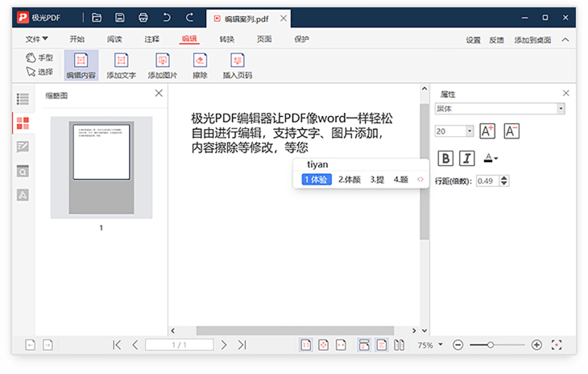Viewport: 588px width, 374px height.
Task: Select the 选择 selection tool
Action: [39, 71]
